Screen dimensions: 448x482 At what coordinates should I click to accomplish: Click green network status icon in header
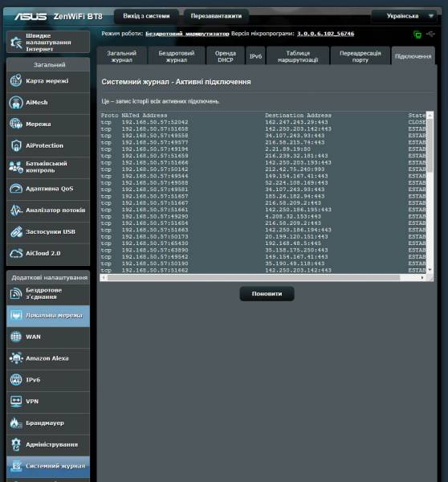tap(417, 34)
